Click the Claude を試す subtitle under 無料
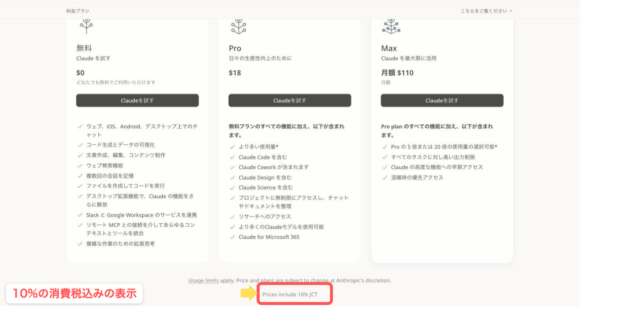Screen dimensions: 644x313 click(93, 58)
